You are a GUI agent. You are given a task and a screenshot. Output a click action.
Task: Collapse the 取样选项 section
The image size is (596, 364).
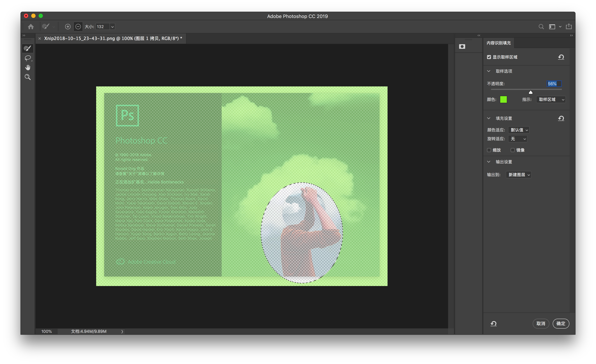click(x=489, y=71)
